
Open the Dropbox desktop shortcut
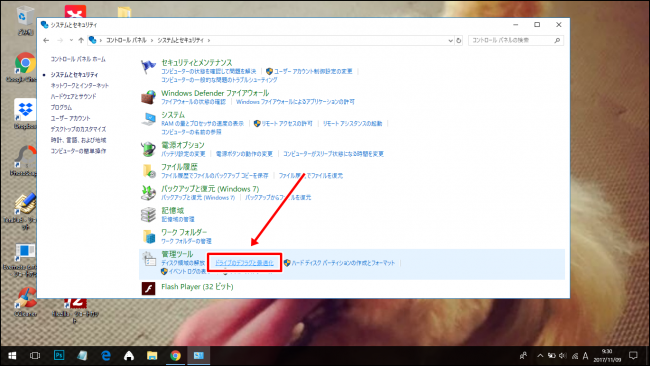[x=25, y=114]
